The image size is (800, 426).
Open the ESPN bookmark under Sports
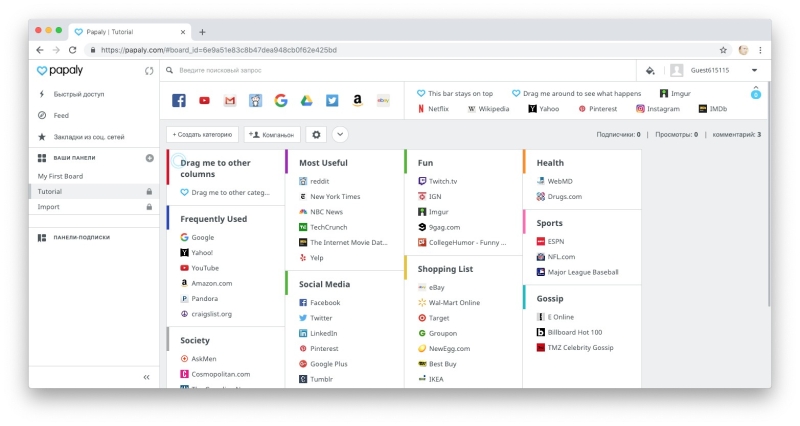click(x=551, y=241)
